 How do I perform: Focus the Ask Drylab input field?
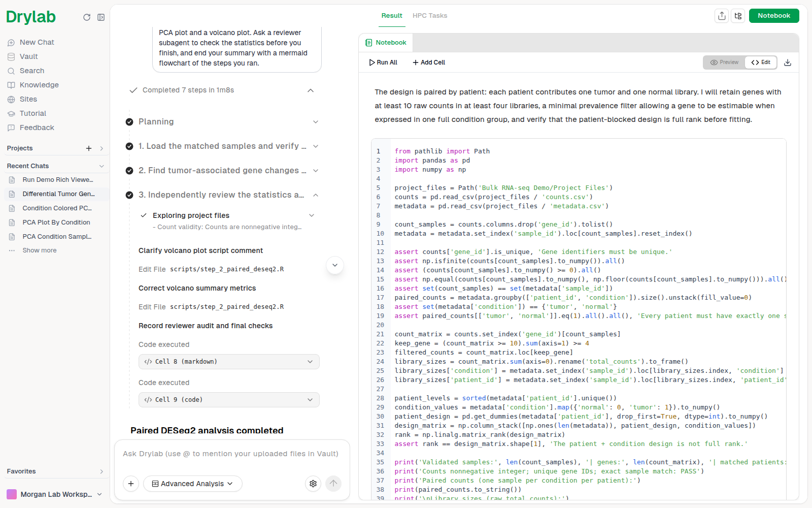tap(231, 454)
